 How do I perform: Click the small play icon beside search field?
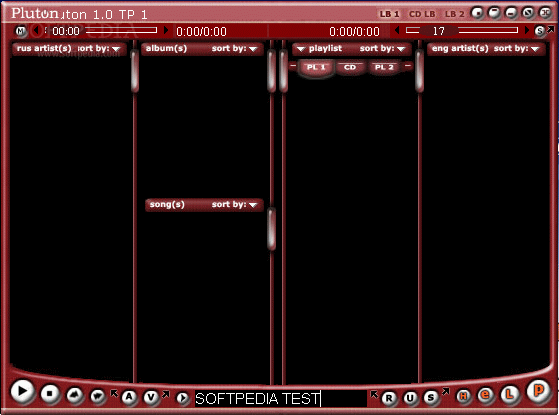(x=183, y=398)
